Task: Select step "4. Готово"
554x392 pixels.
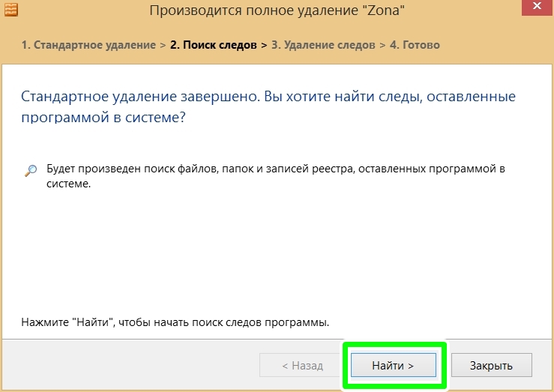Action: coord(415,45)
